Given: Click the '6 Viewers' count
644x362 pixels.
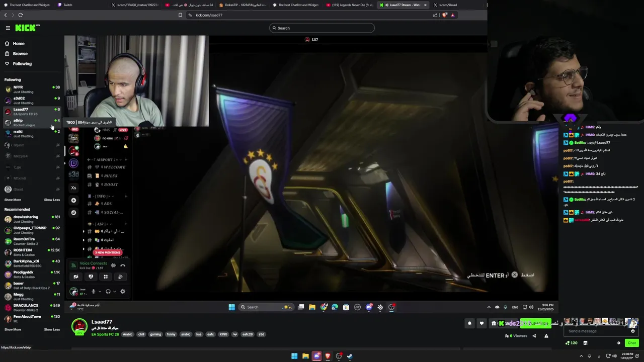Looking at the screenshot, I should coord(516,336).
